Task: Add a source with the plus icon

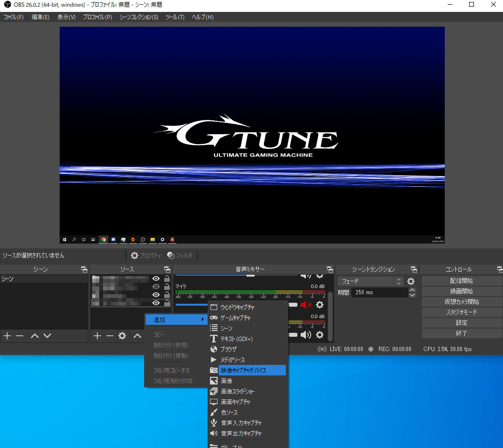Action: click(x=97, y=336)
